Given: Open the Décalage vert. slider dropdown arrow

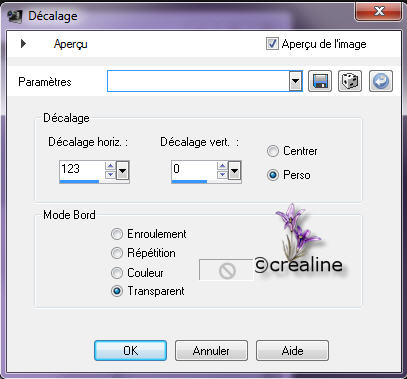Looking at the screenshot, I should pos(234,171).
